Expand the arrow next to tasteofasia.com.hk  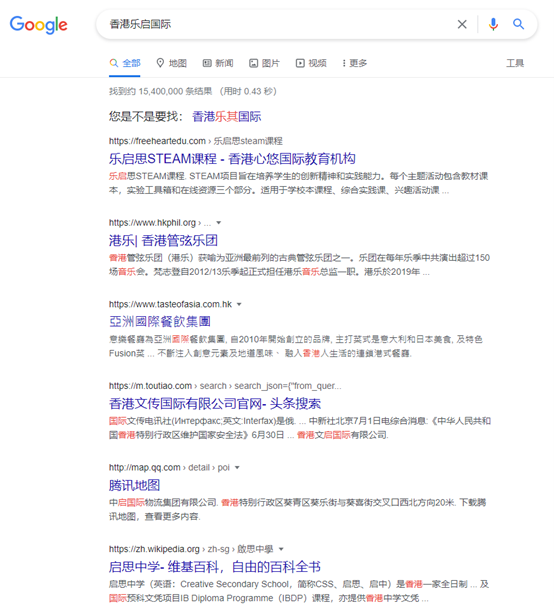pos(239,304)
